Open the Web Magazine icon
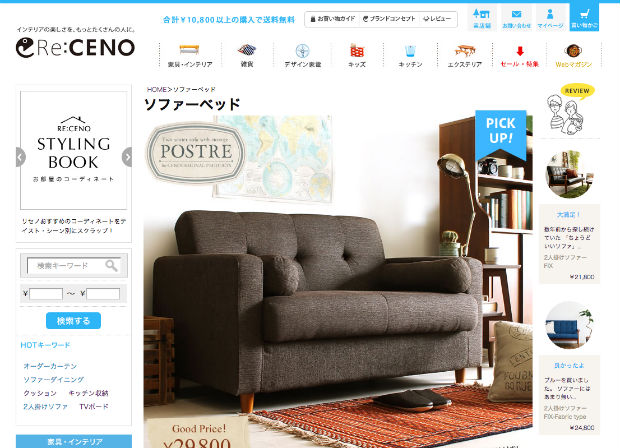 click(573, 51)
